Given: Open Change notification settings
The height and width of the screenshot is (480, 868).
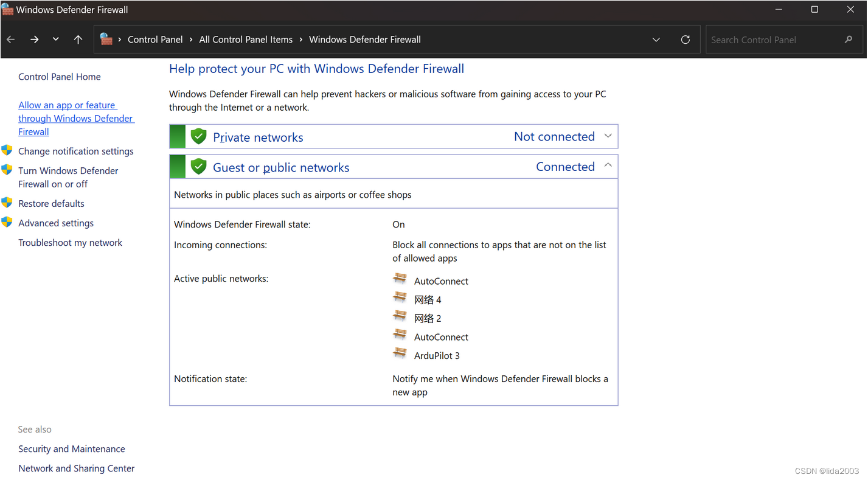Looking at the screenshot, I should pyautogui.click(x=76, y=151).
